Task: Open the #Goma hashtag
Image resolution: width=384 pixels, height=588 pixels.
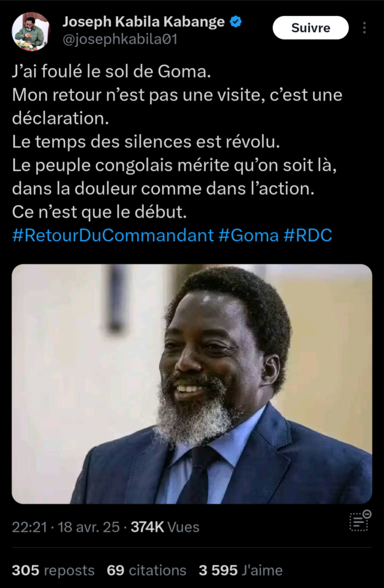Action: point(248,235)
